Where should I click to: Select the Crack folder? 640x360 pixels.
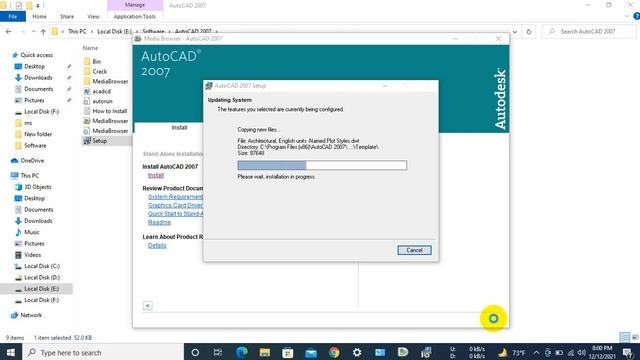click(100, 71)
